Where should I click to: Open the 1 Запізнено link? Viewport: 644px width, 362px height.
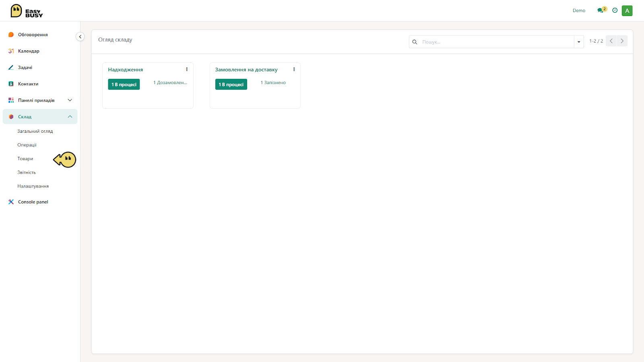coord(273,82)
